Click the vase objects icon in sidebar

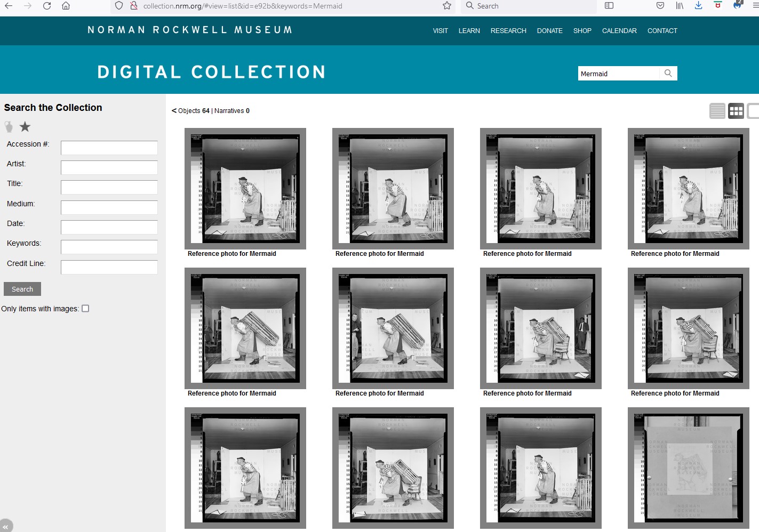click(9, 127)
